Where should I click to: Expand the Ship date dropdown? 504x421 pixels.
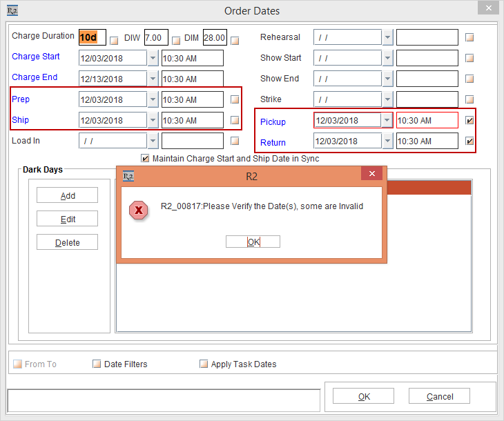click(x=153, y=120)
